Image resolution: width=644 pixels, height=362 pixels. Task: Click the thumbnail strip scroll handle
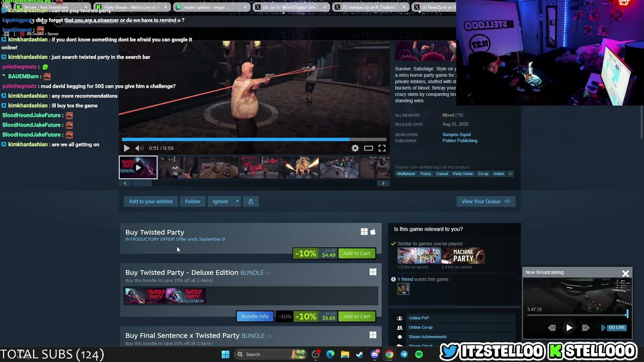(x=141, y=184)
